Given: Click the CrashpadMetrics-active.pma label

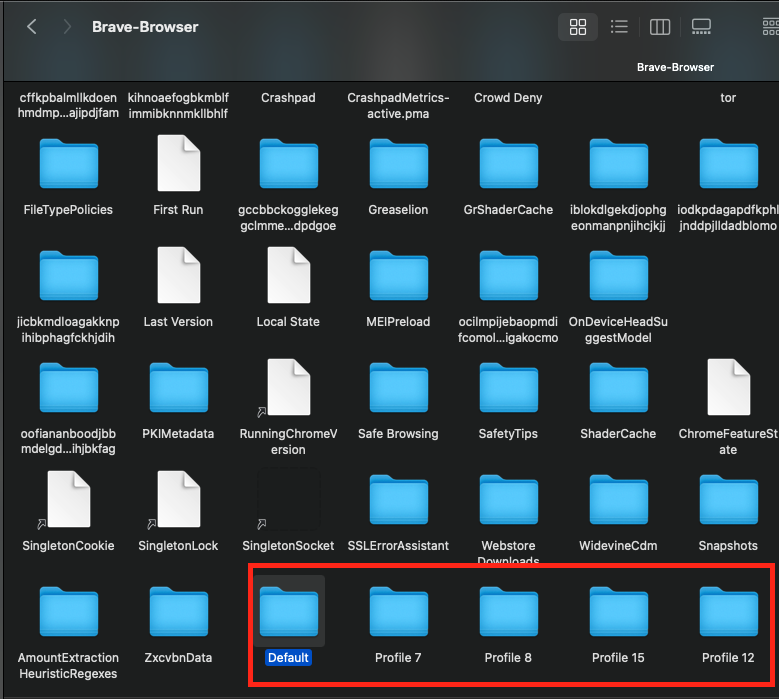Looking at the screenshot, I should pos(398,105).
